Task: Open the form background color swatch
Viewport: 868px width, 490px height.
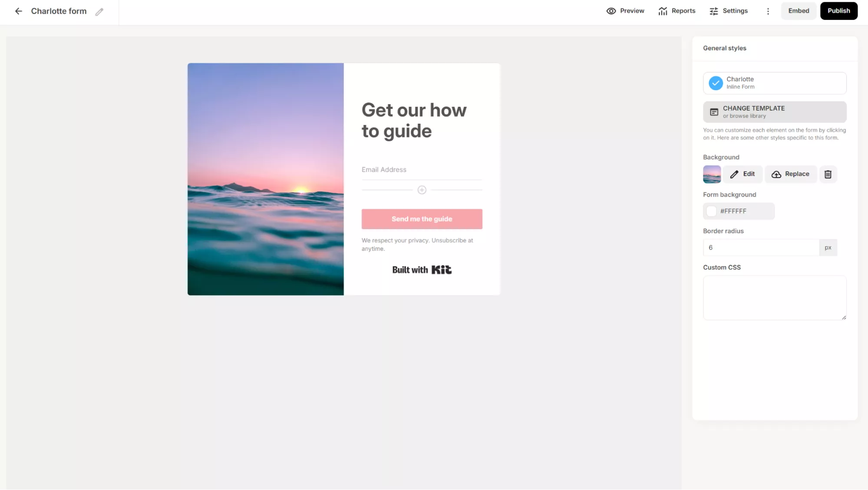Action: (x=711, y=211)
